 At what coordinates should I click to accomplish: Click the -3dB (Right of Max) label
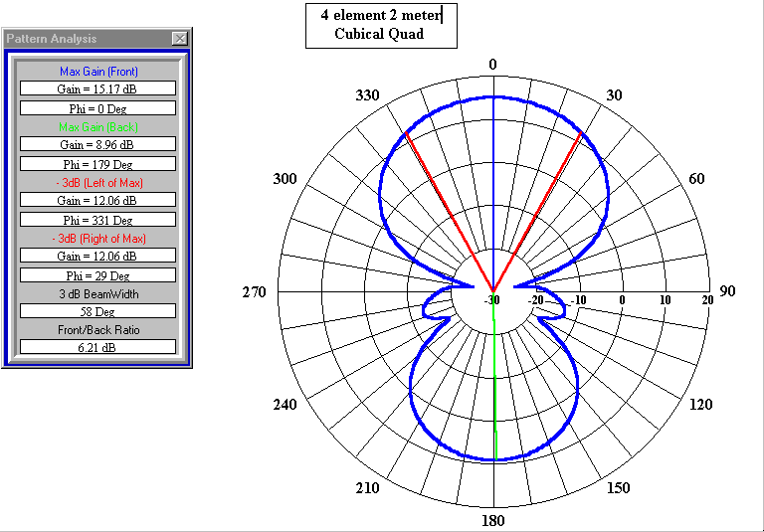click(97, 239)
